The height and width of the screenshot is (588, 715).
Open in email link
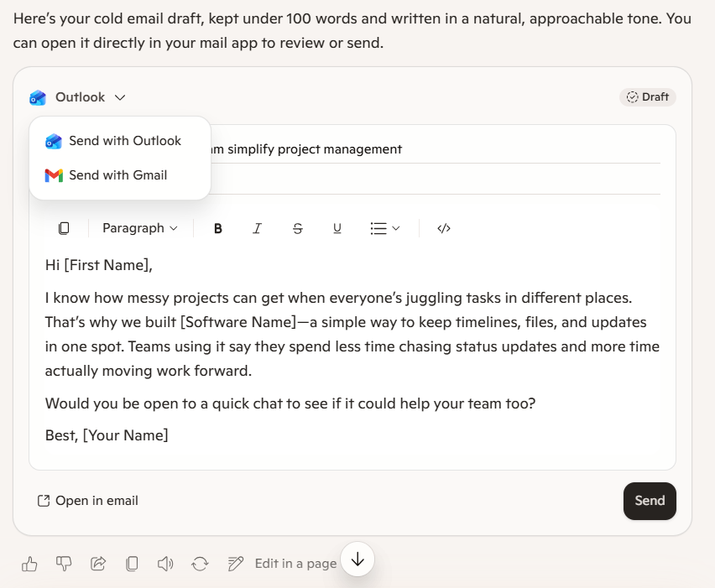tap(87, 501)
